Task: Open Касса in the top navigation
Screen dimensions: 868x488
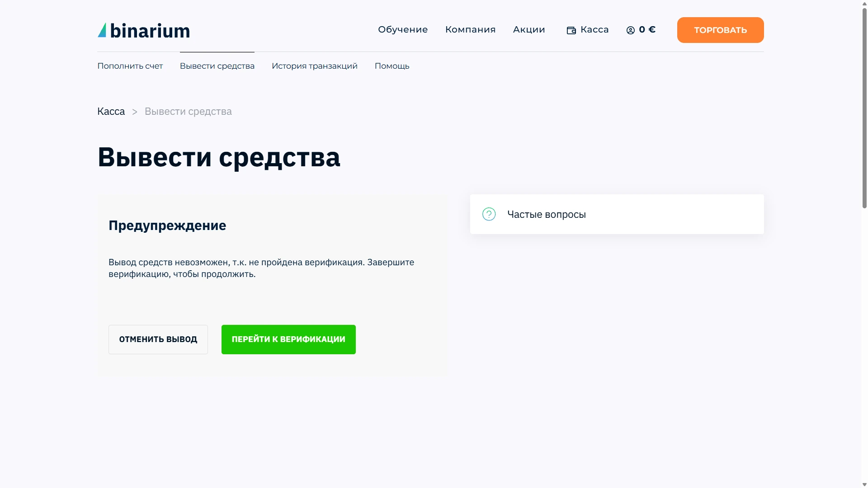Action: [x=588, y=30]
